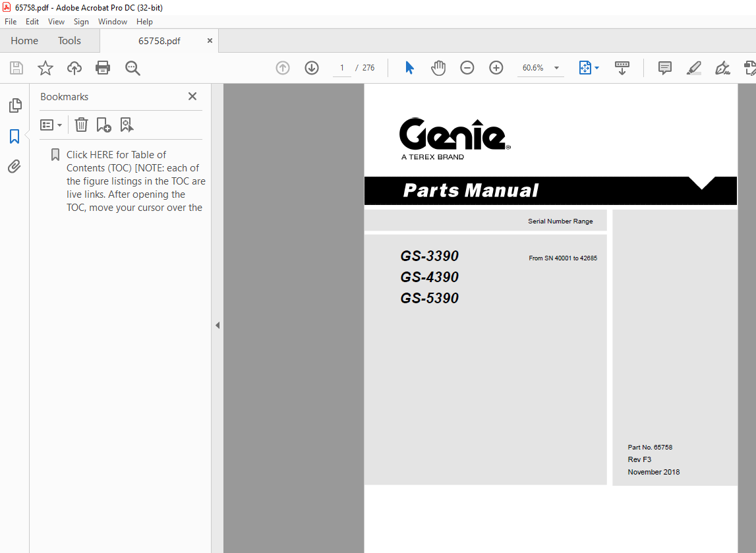Image resolution: width=756 pixels, height=553 pixels.
Task: Open bookmarks Options dropdown menu
Action: tap(51, 125)
